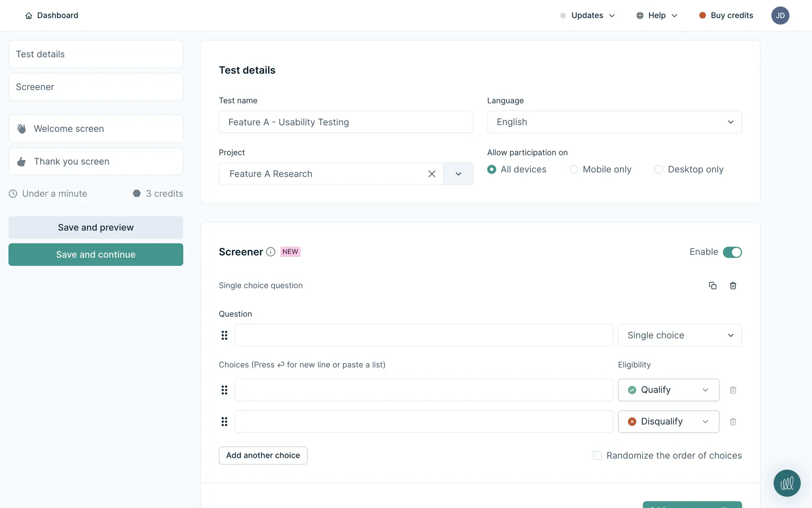Select Mobile only participation option
Screen dimensions: 812x508
tap(574, 169)
